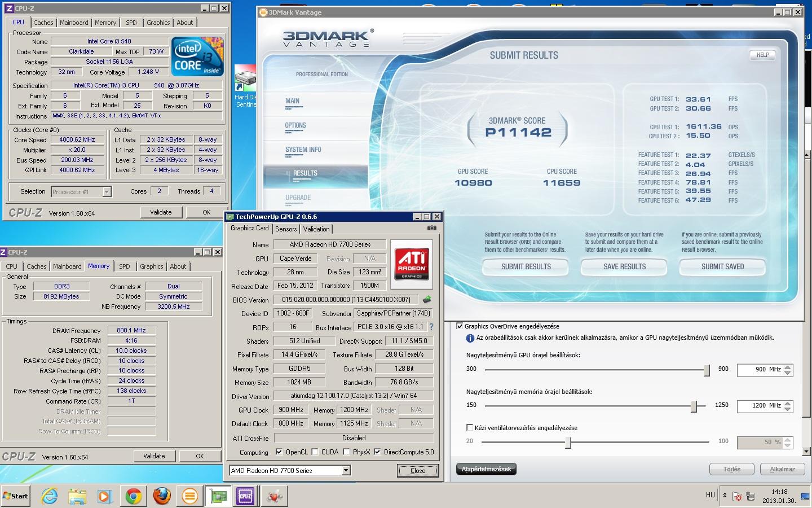Open the AMD Radeon HD 7700 Series card dropdown
The width and height of the screenshot is (812, 508).
point(346,470)
